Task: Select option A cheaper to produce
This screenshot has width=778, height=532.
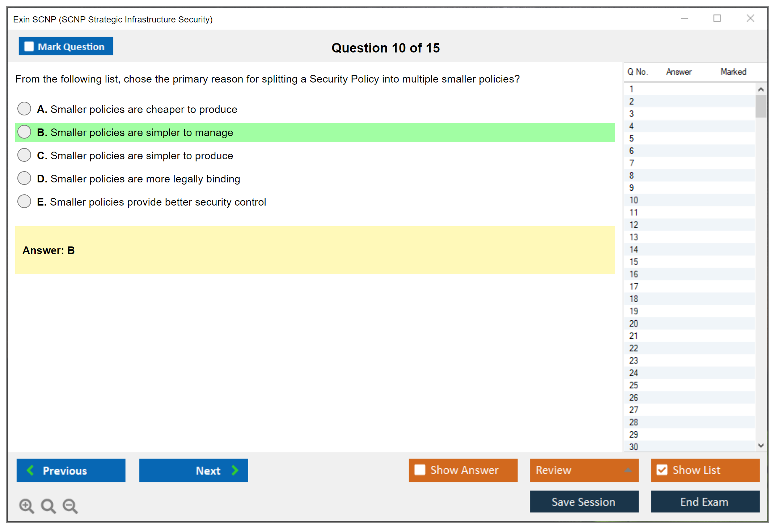Action: pos(24,109)
